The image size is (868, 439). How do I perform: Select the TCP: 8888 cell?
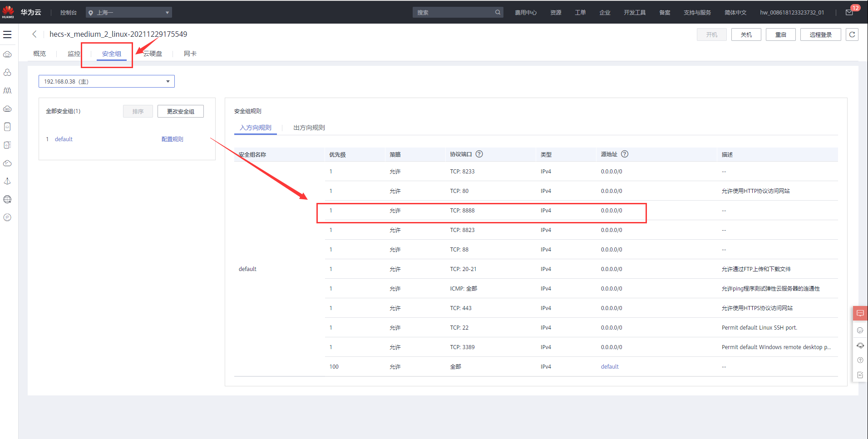462,211
